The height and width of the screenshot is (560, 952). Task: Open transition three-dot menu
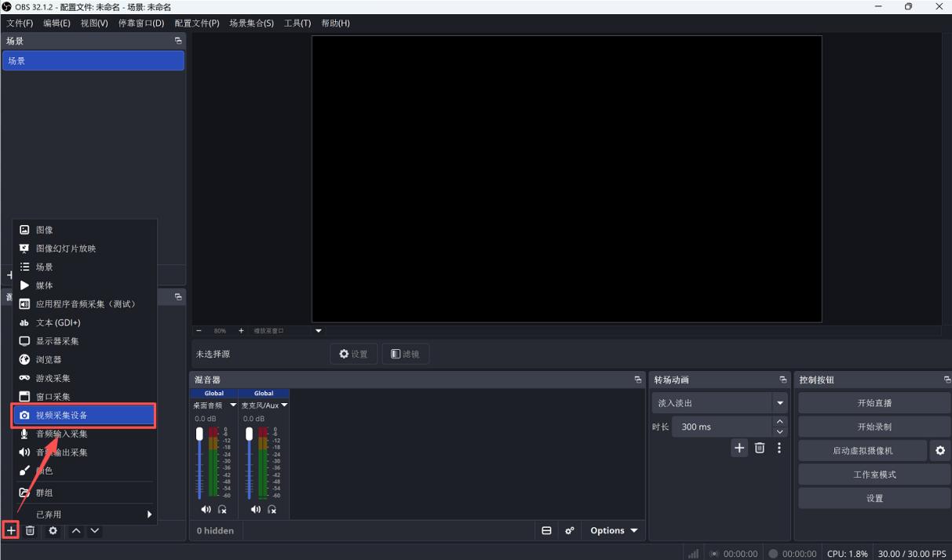[779, 448]
